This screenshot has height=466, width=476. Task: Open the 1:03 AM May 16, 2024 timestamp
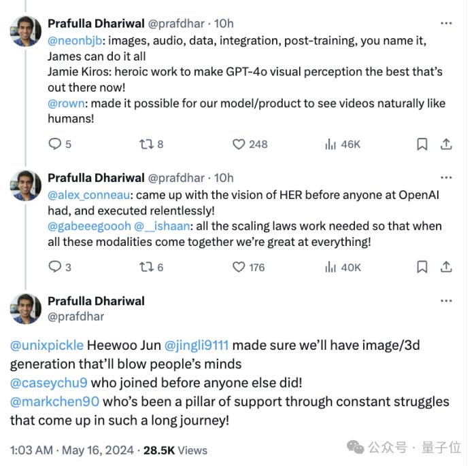point(72,450)
